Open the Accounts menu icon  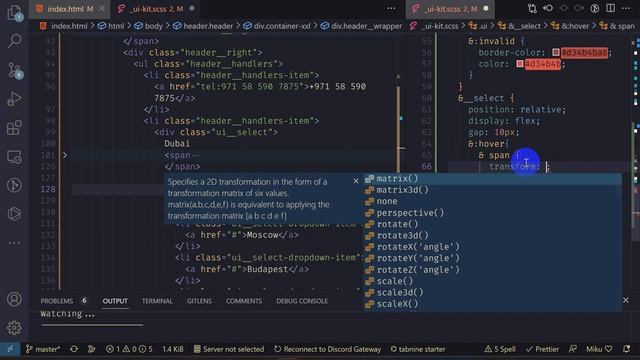(14, 299)
